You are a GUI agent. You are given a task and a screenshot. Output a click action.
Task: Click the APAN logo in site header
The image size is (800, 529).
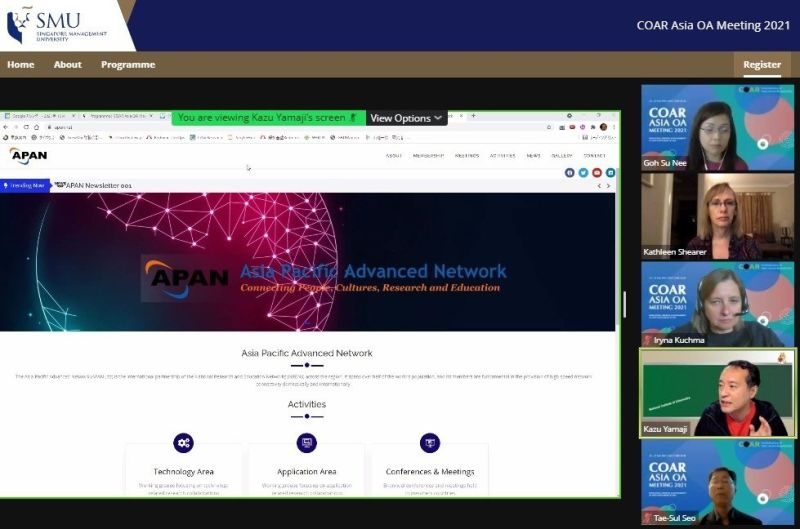tap(28, 155)
